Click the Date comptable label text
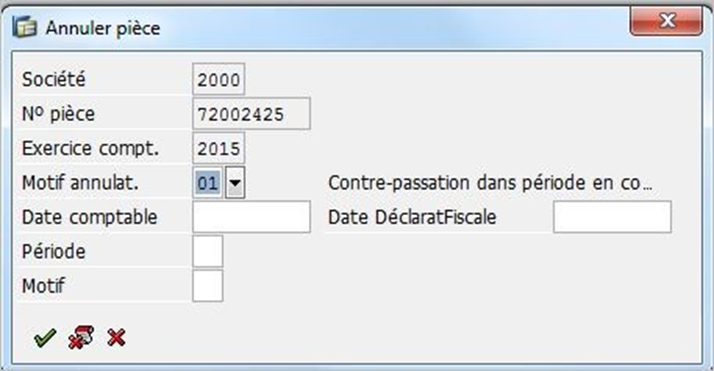 (89, 217)
